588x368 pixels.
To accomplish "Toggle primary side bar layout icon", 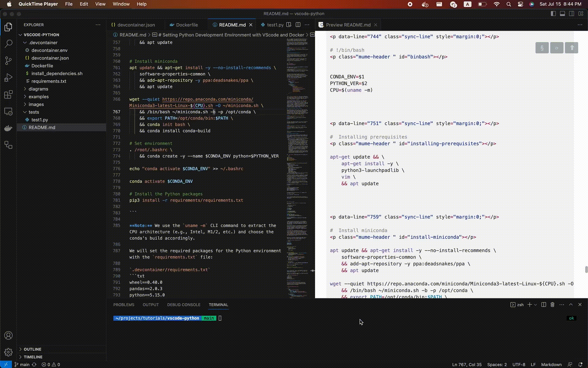I will (x=553, y=13).
